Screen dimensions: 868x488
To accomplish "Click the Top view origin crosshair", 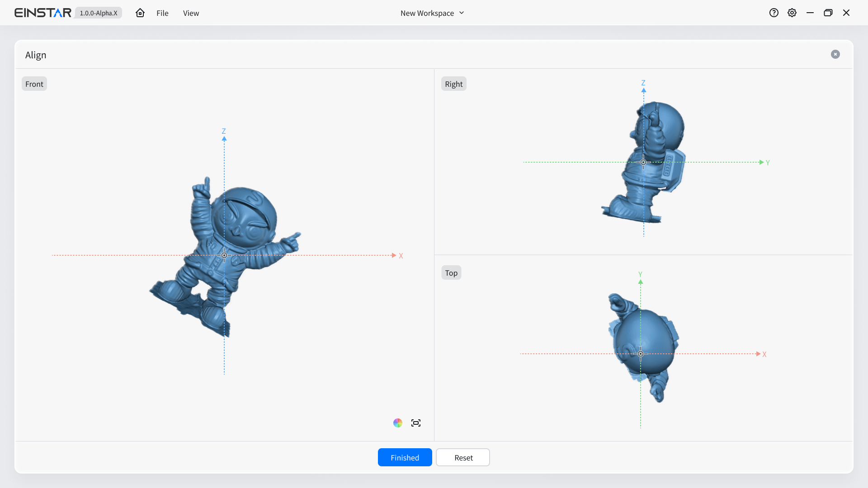I will 641,354.
